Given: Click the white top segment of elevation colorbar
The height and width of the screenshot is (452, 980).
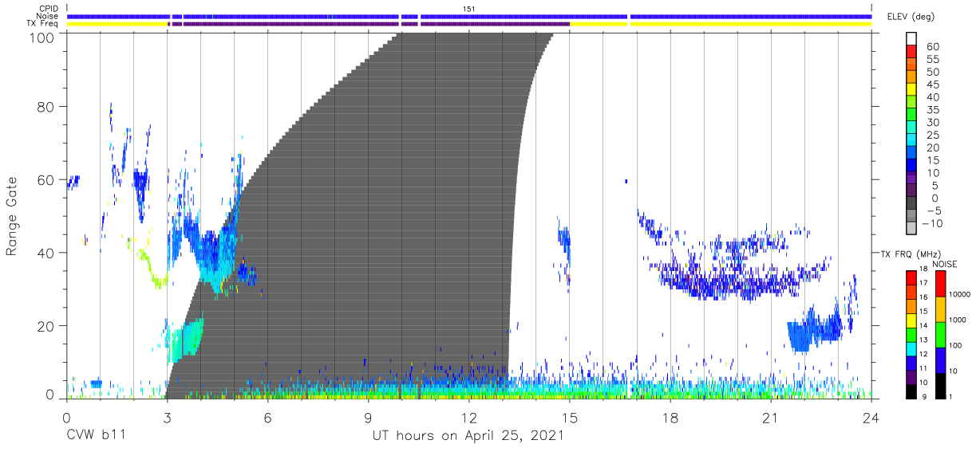Looking at the screenshot, I should (x=911, y=38).
